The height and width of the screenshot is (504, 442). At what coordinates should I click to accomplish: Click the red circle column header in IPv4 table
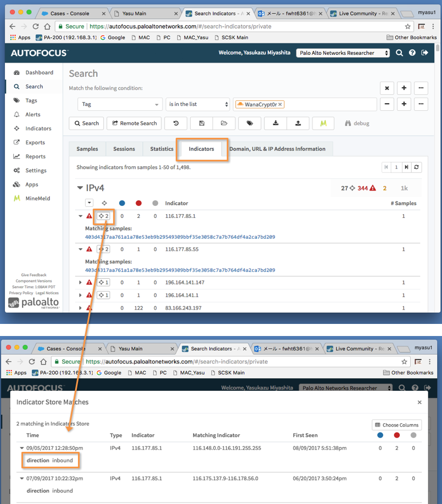(x=138, y=203)
